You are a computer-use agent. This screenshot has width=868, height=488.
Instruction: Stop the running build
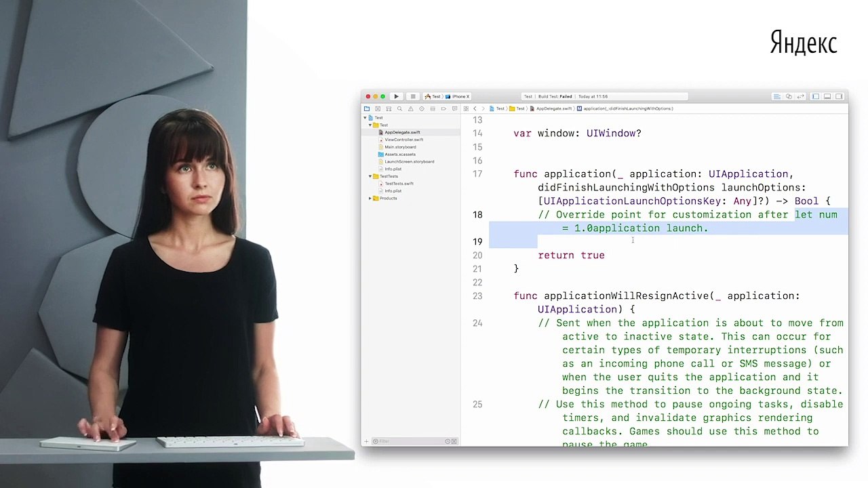(x=413, y=96)
